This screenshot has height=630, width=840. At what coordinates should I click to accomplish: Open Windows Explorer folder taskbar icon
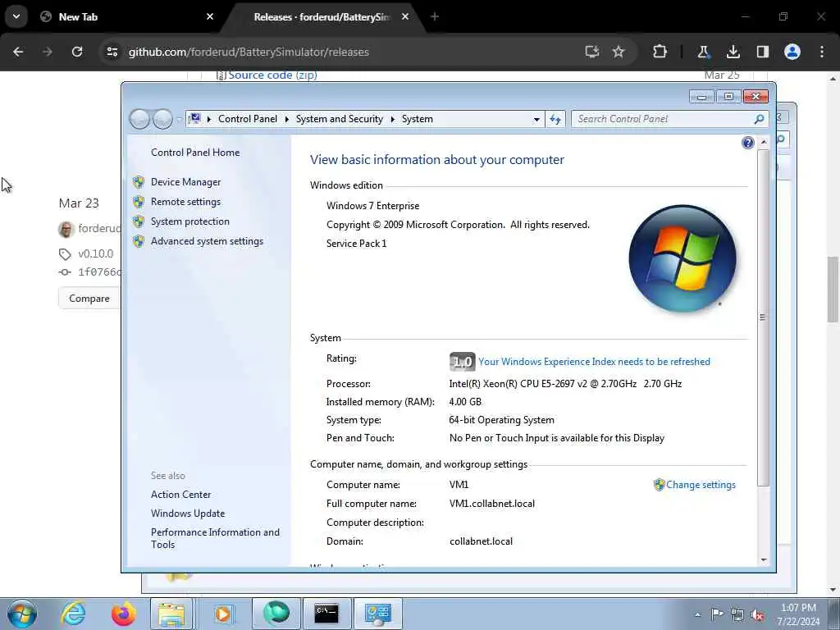[171, 614]
